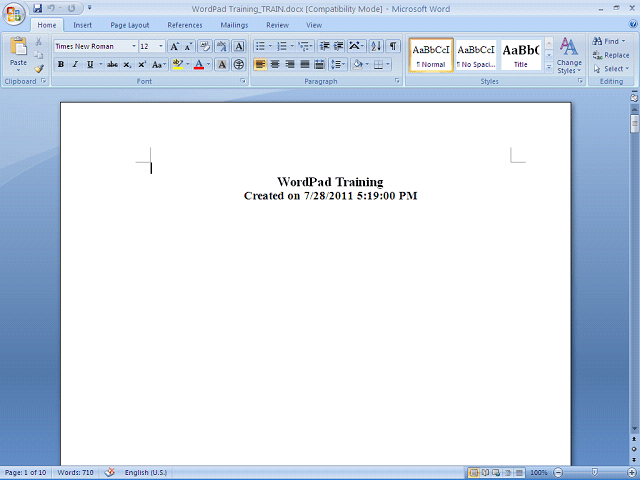Screen dimensions: 640x480
Task: Center align the paragraph
Action: point(275,64)
